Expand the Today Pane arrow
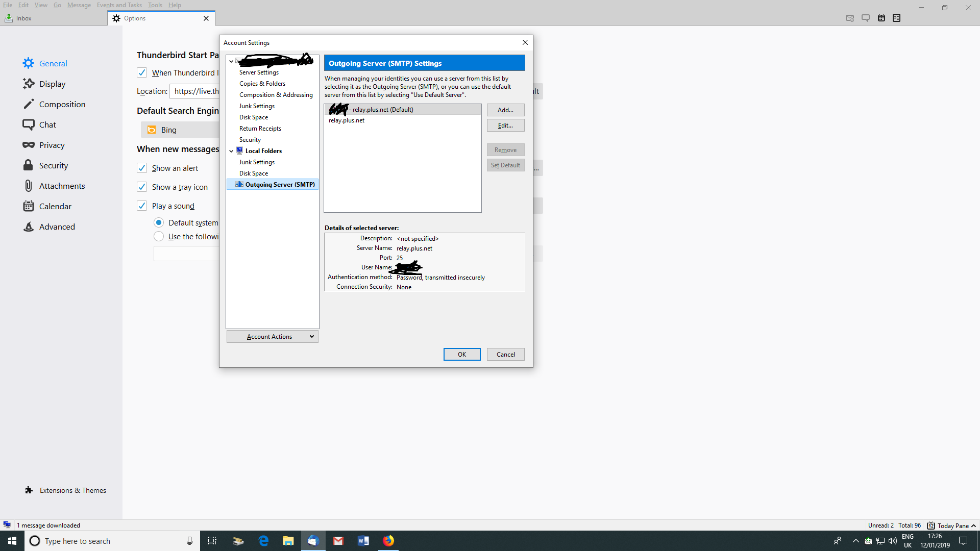The width and height of the screenshot is (980, 551). tap(973, 525)
